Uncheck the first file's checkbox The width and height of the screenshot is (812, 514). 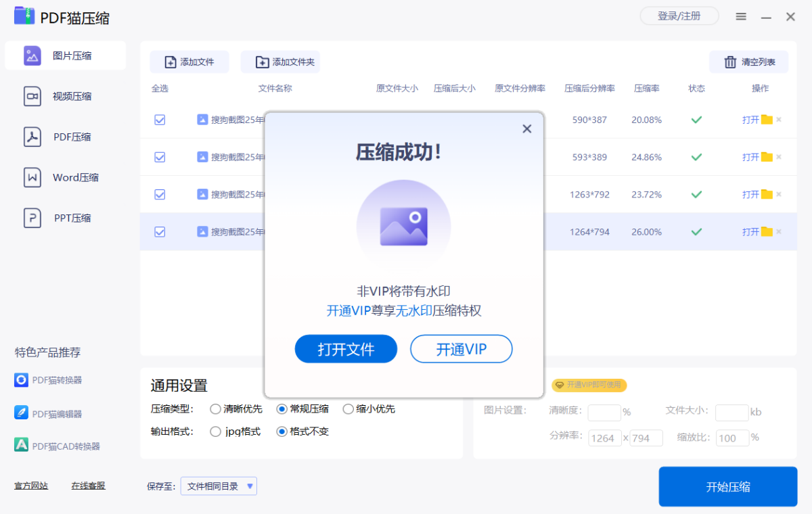pos(160,120)
